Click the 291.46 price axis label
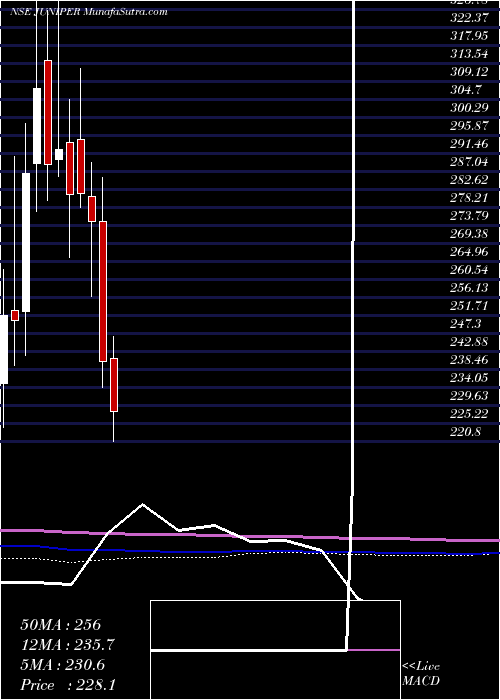500x700 pixels. coord(469,144)
